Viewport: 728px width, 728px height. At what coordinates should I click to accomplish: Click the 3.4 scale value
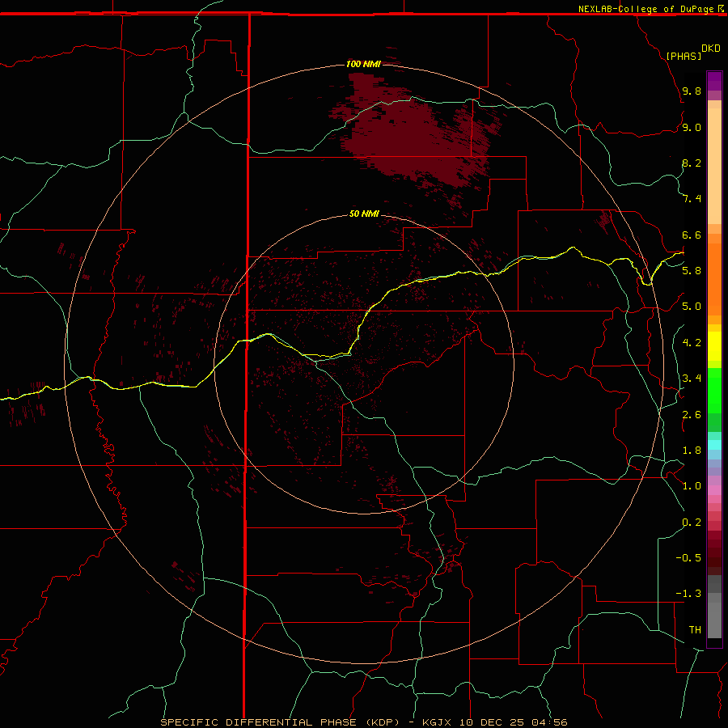pos(692,379)
